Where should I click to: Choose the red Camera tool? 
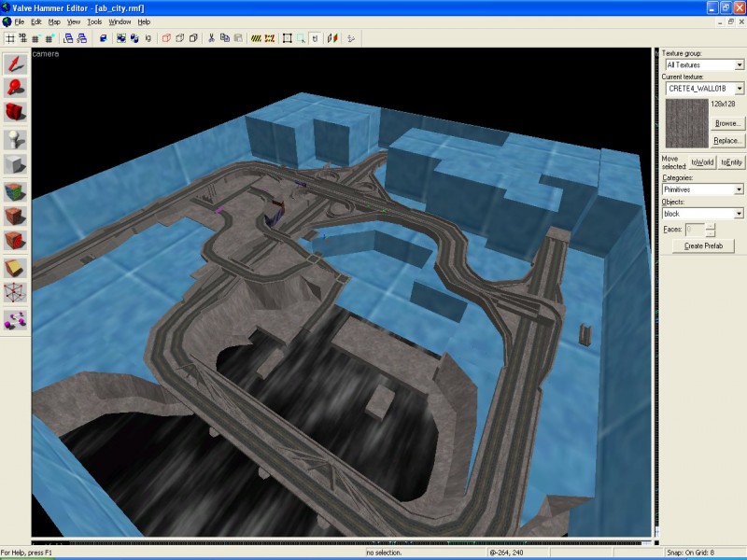[x=15, y=114]
